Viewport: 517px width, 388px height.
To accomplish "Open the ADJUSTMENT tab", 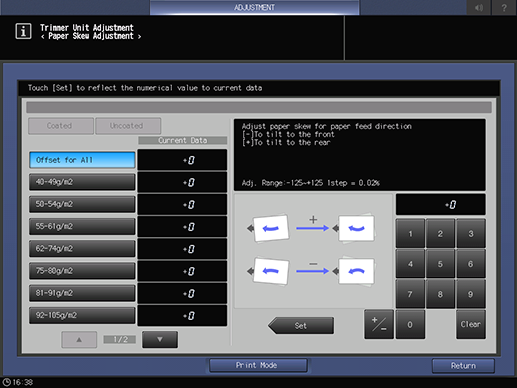I will pos(254,7).
